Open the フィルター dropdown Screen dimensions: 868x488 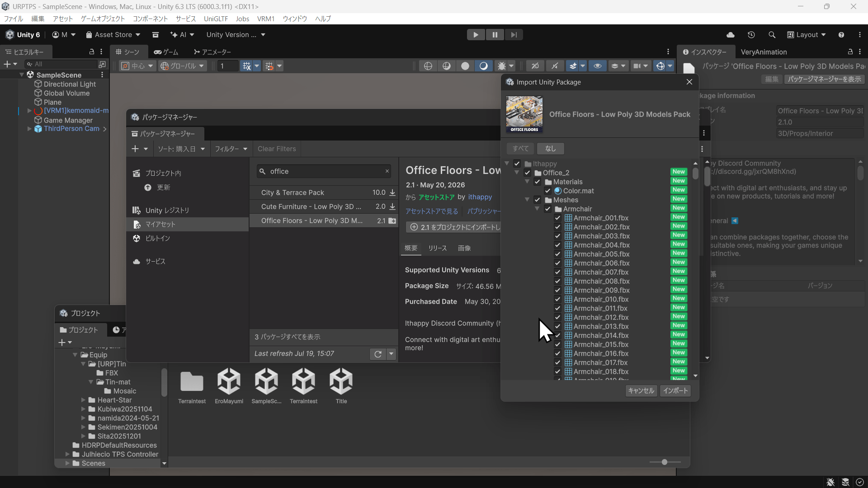231,149
